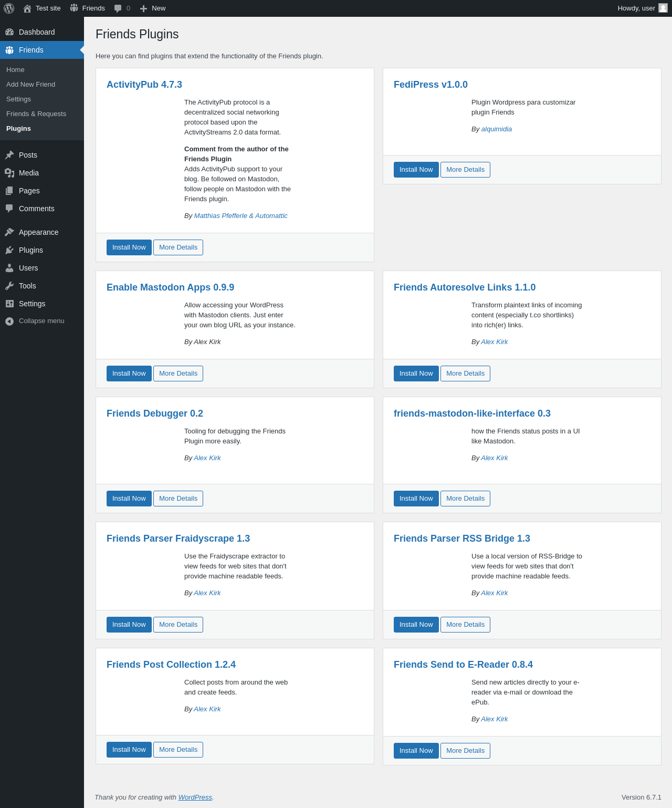Click the Dashboard gauge icon in sidebar
The image size is (672, 808).
pyautogui.click(x=9, y=32)
